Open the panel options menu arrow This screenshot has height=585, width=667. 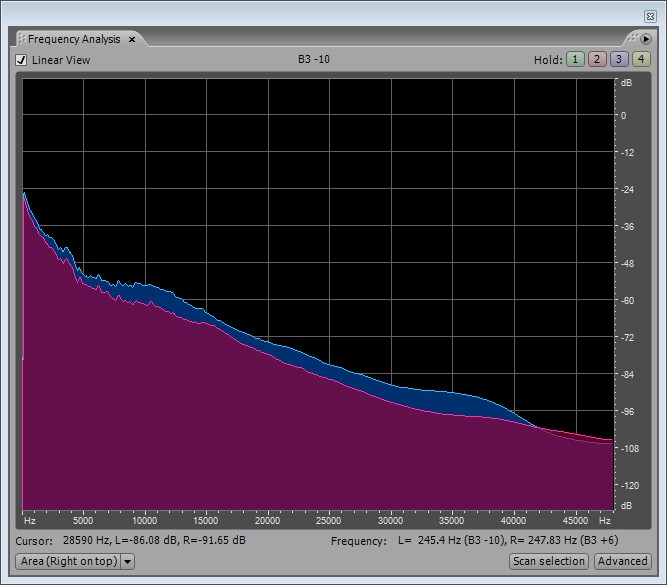[646, 39]
